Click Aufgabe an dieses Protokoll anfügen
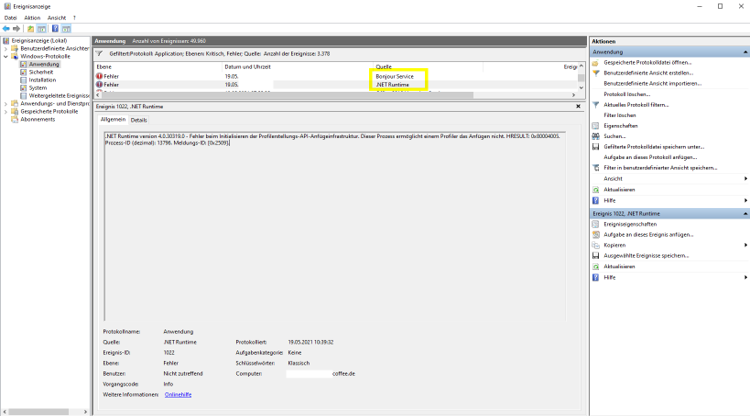The image size is (750, 416). [650, 157]
